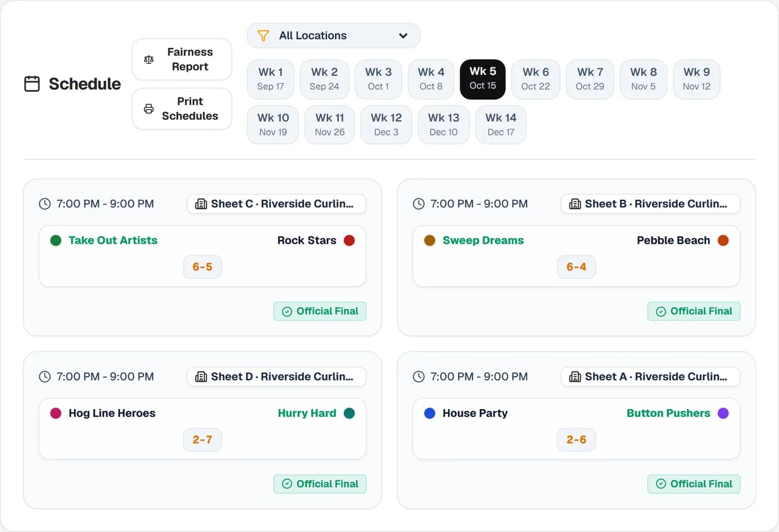Click the clock icon in the Sheet A card
The height and width of the screenshot is (532, 779).
[x=418, y=377]
